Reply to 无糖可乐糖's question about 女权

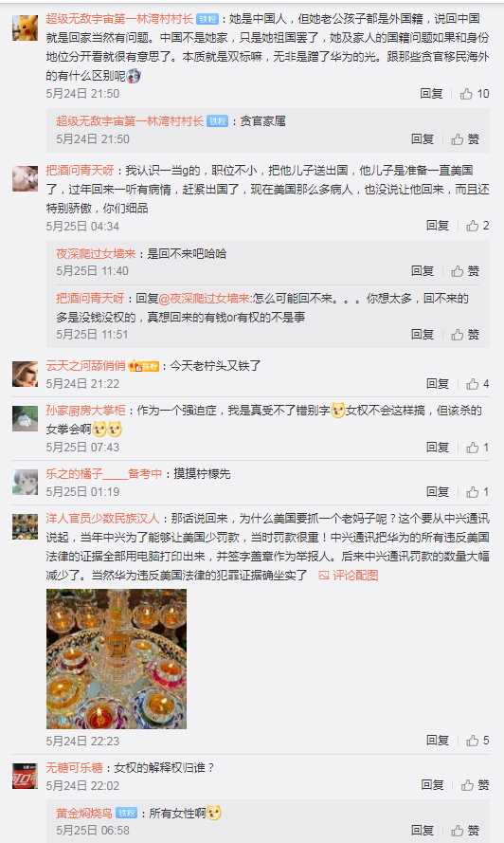[x=432, y=785]
